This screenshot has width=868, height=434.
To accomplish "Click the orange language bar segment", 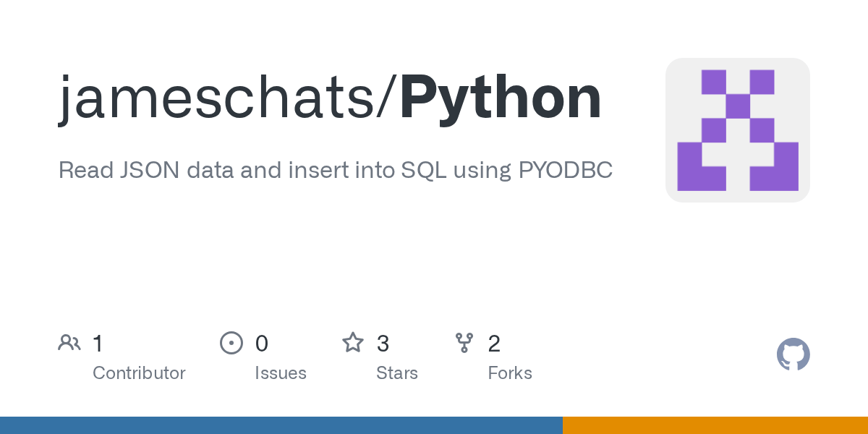I will tap(715, 425).
